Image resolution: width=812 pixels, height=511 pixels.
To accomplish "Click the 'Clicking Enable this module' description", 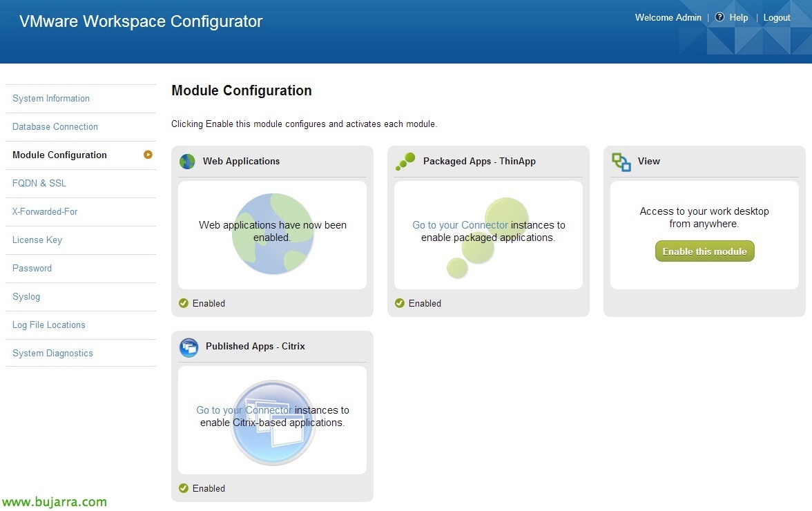I will coord(304,124).
